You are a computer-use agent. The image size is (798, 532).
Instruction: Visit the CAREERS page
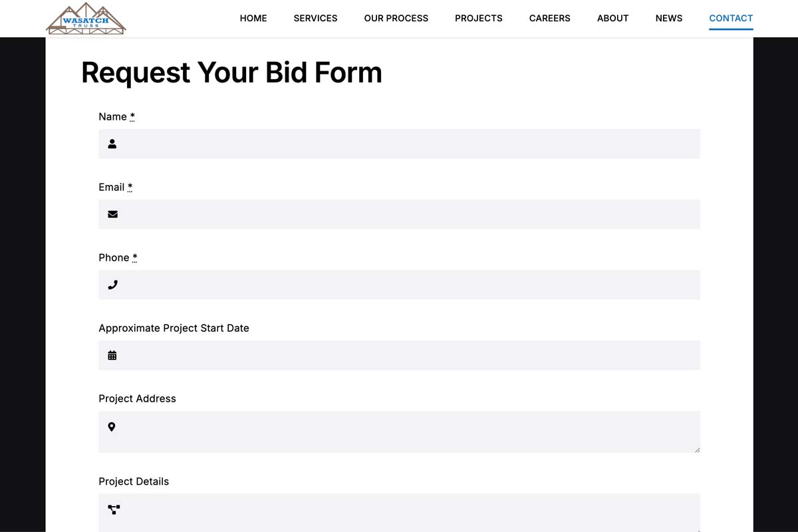550,18
